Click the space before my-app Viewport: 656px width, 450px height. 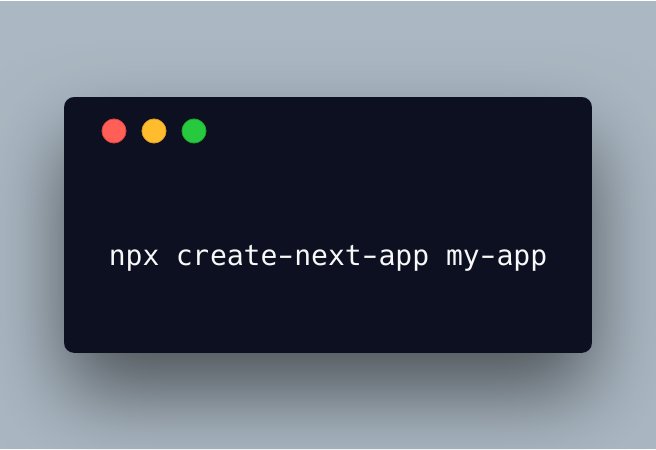438,257
